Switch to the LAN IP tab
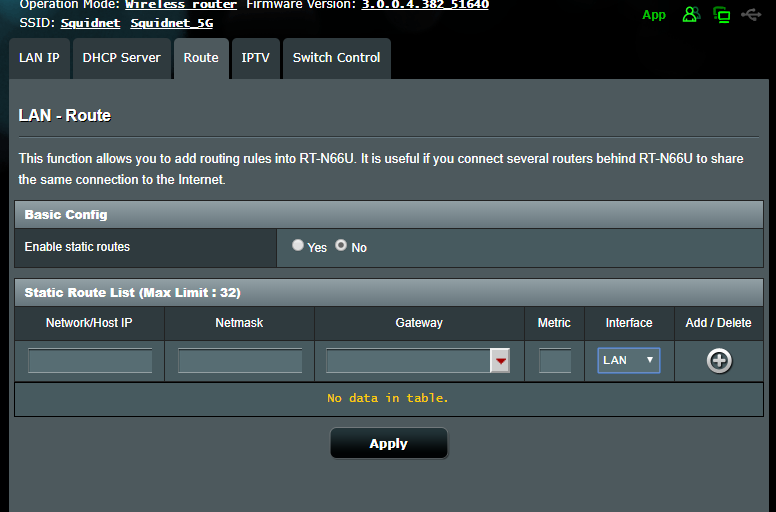776x512 pixels. coord(39,58)
